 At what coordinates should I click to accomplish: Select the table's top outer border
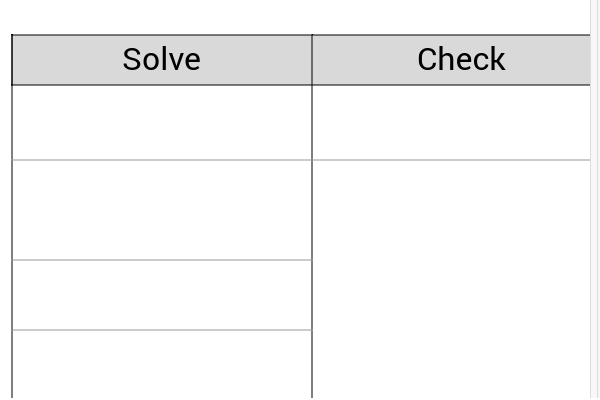301,35
